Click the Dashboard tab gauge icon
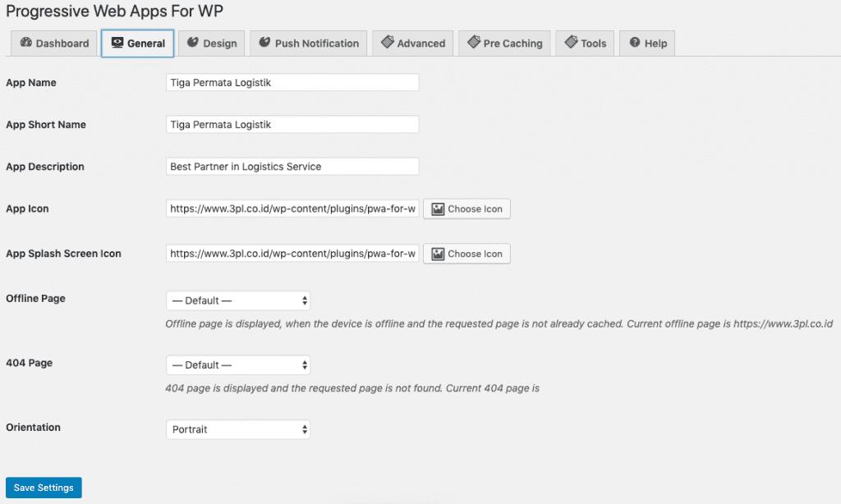Screen dimensions: 841x504 (x=25, y=43)
